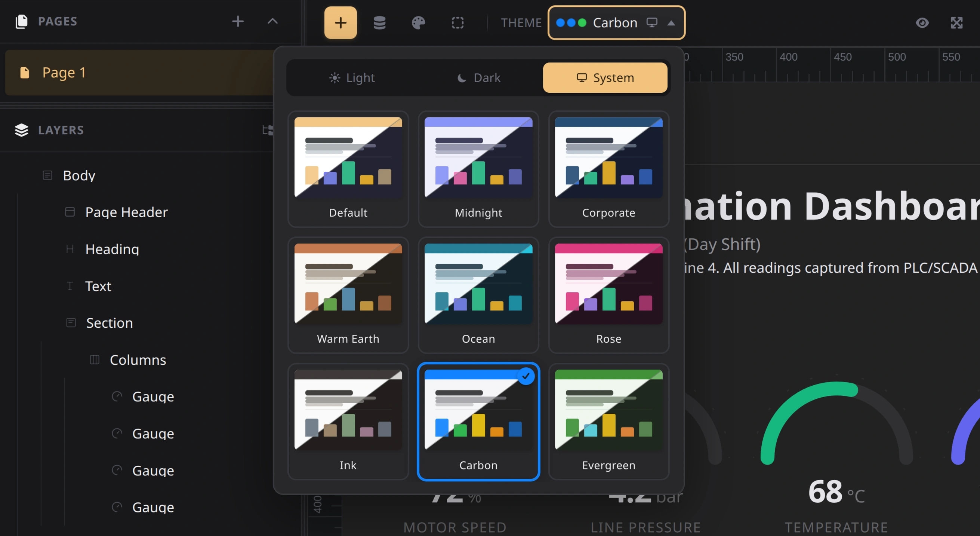Choose the Rose theme thumbnail
Viewport: 980px width, 536px height.
point(608,295)
